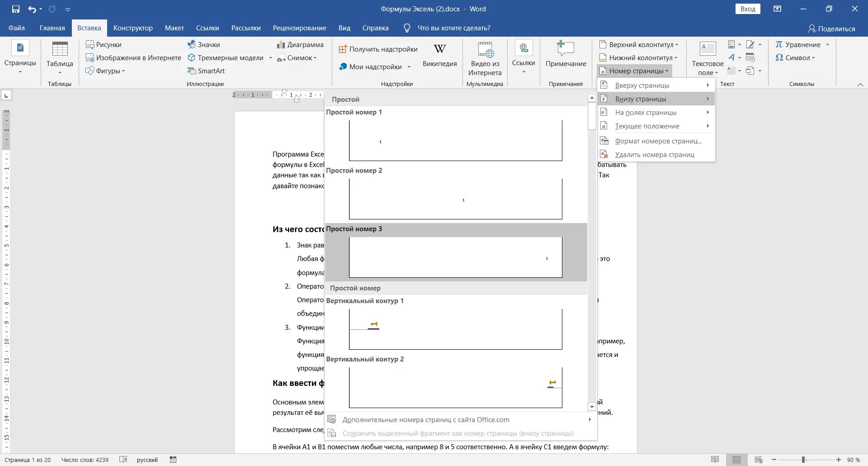Screen dimensions: 868x466
Task: Switch to the Макет tab
Action: (174, 28)
